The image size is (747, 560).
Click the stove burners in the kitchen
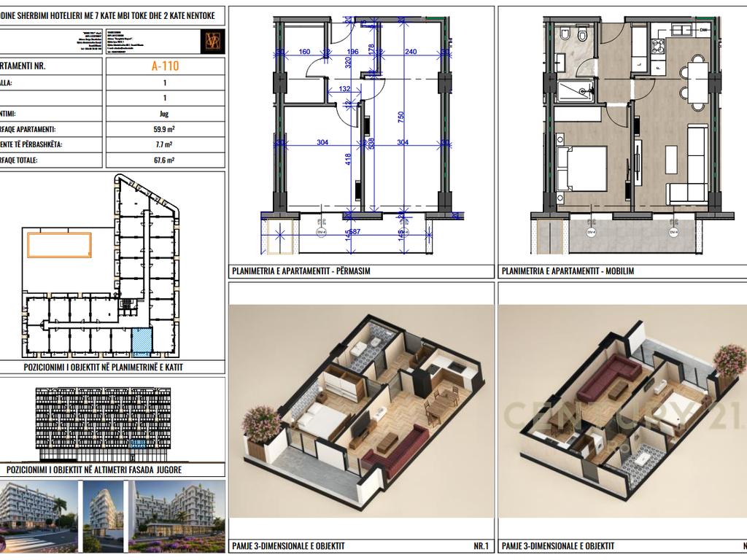(x=657, y=47)
